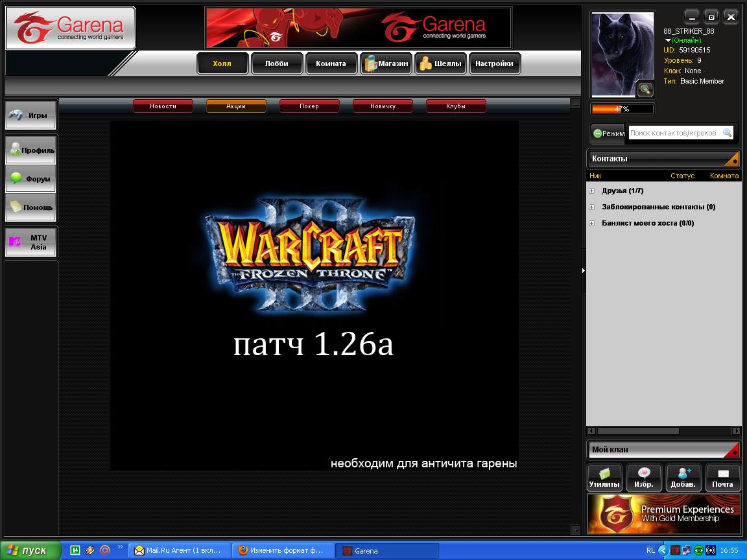The height and width of the screenshot is (560, 747).
Task: Select the Новичку sub-tab
Action: coord(383,106)
